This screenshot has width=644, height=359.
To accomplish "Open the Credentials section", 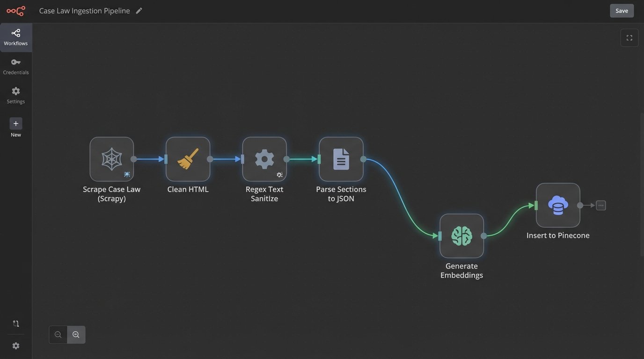I will tap(15, 65).
